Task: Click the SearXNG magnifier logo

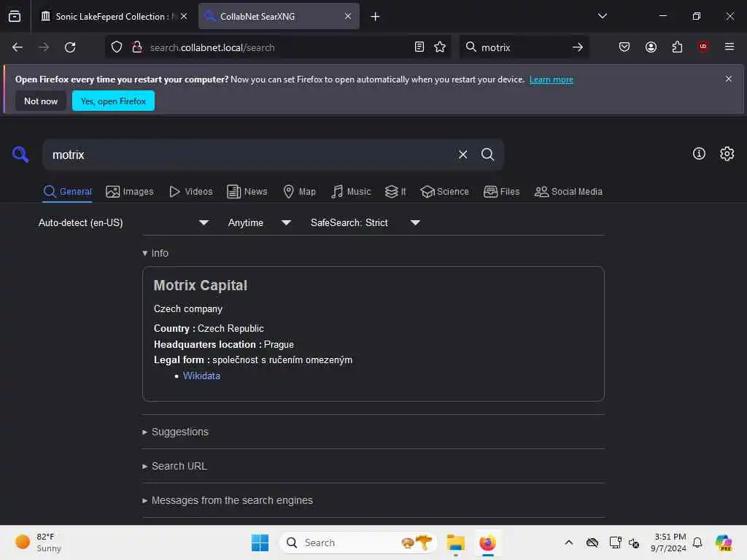Action: click(x=20, y=155)
